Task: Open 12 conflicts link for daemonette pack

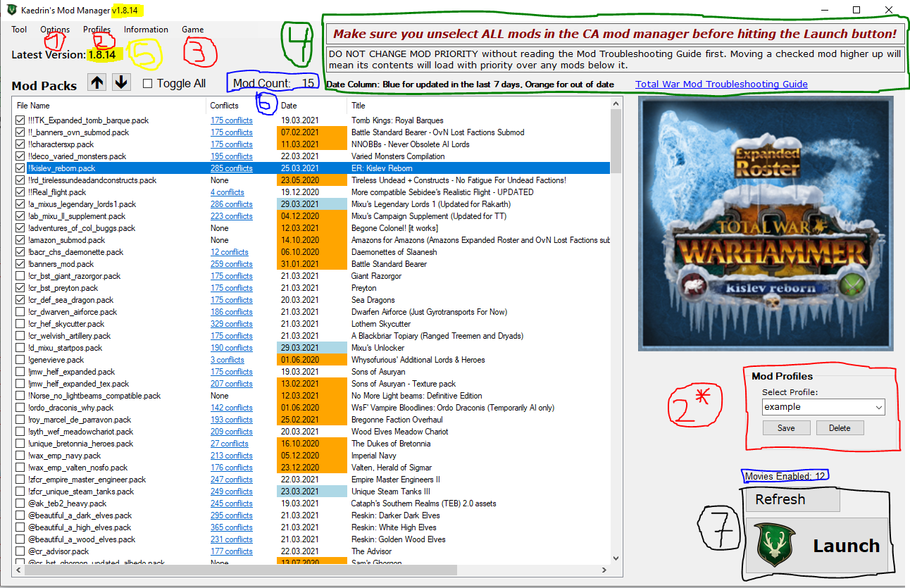Action: pos(229,252)
